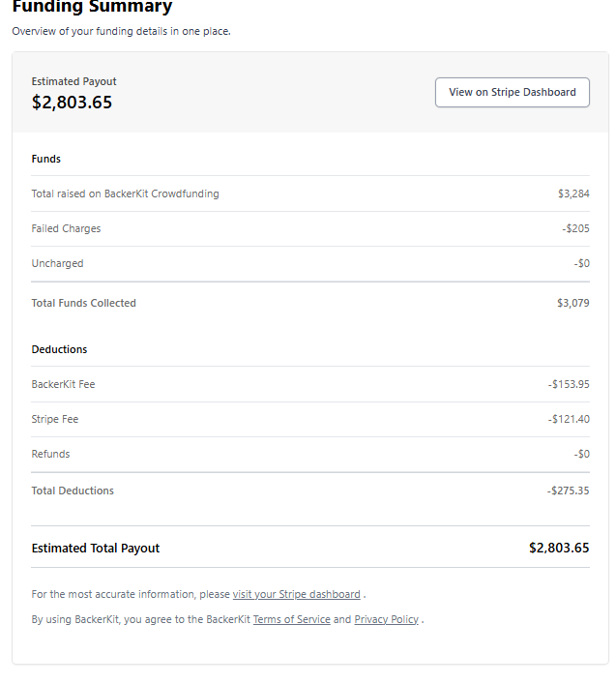Click the -$121.40 Stripe fee amount
The width and height of the screenshot is (616, 684).
click(x=569, y=419)
